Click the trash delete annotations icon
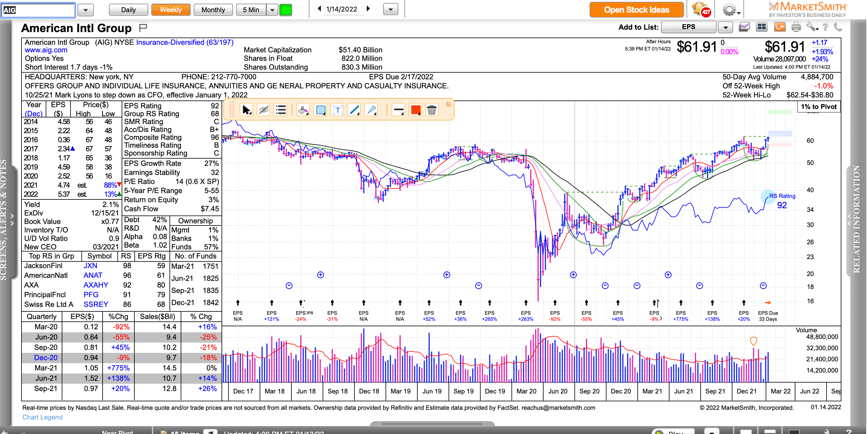868x434 pixels. point(432,110)
